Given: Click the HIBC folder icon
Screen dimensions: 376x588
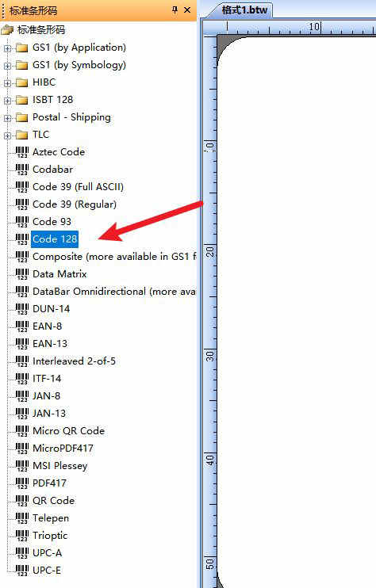Looking at the screenshot, I should click(22, 82).
